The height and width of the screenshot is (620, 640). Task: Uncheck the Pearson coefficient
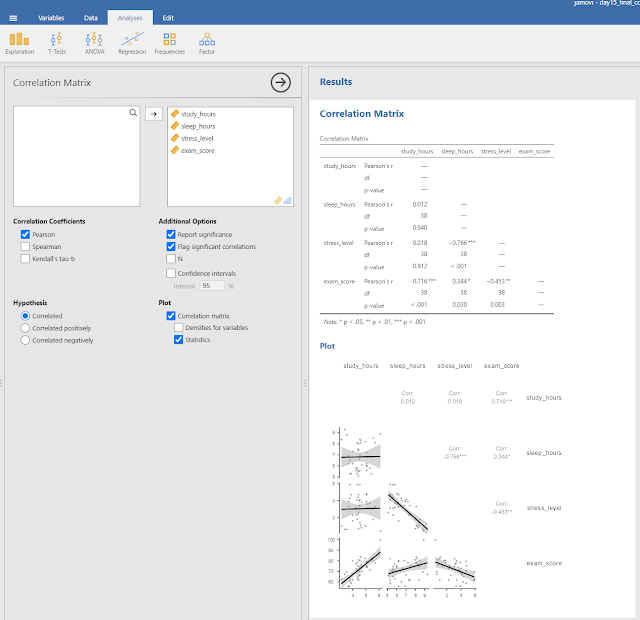coord(25,234)
